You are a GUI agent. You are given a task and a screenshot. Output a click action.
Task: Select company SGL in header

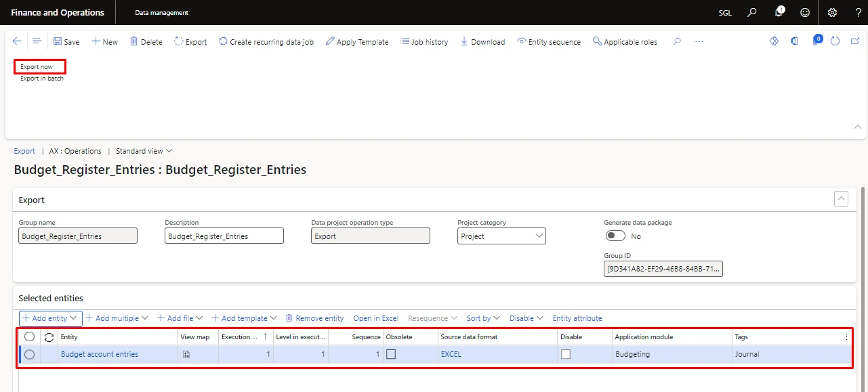tap(724, 13)
